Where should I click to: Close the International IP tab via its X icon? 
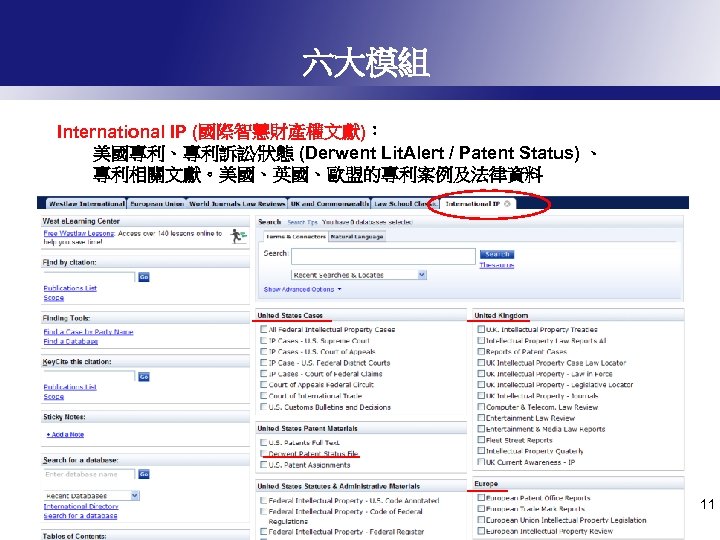(507, 203)
